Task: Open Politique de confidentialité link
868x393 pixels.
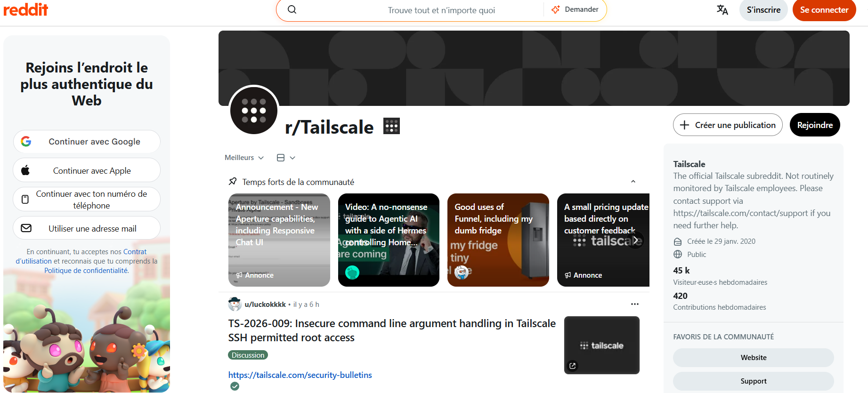Action: pyautogui.click(x=86, y=271)
